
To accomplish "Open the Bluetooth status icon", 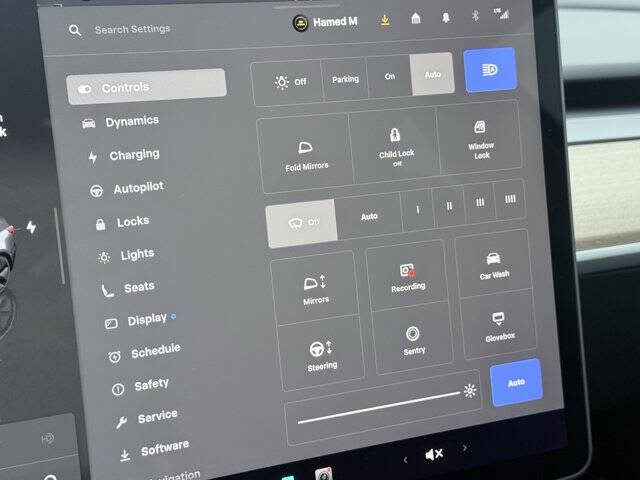I will click(x=475, y=16).
